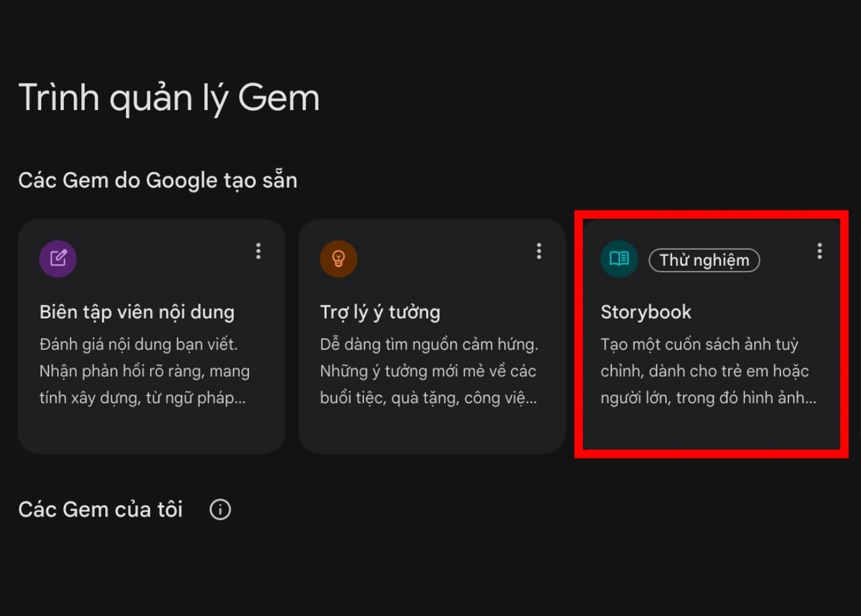861x616 pixels.
Task: Click the Các Gem của tôi section label
Action: pos(100,509)
